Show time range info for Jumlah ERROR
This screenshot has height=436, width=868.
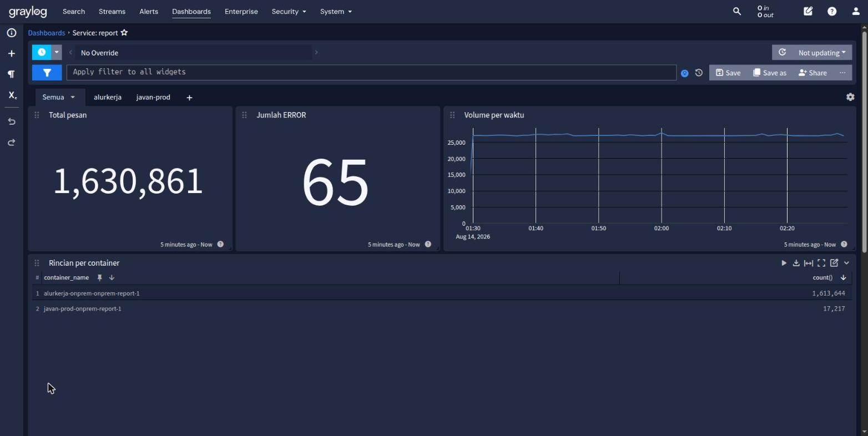[428, 244]
